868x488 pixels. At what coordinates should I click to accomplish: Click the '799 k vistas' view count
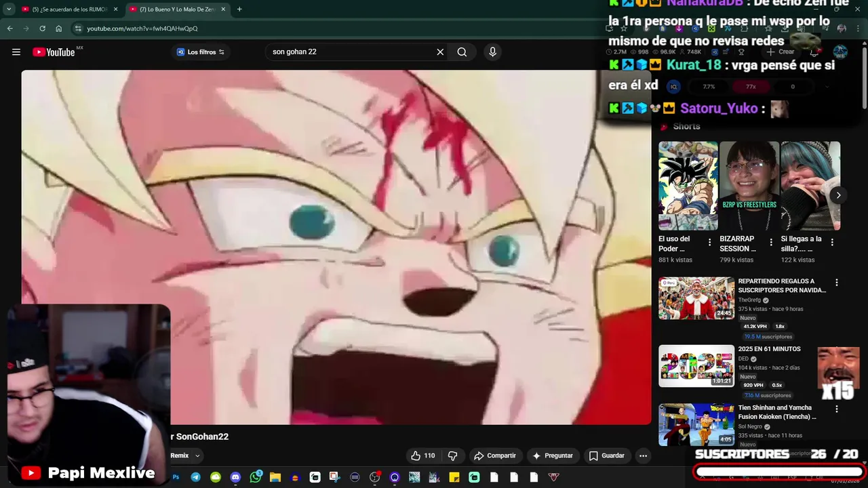tap(736, 260)
